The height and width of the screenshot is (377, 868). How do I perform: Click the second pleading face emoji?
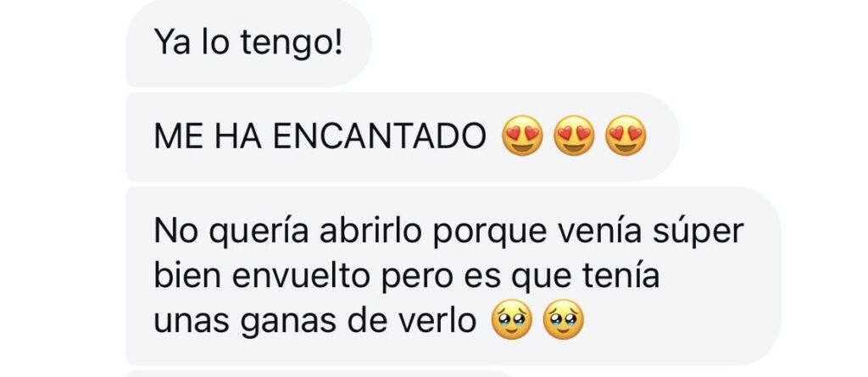564,319
